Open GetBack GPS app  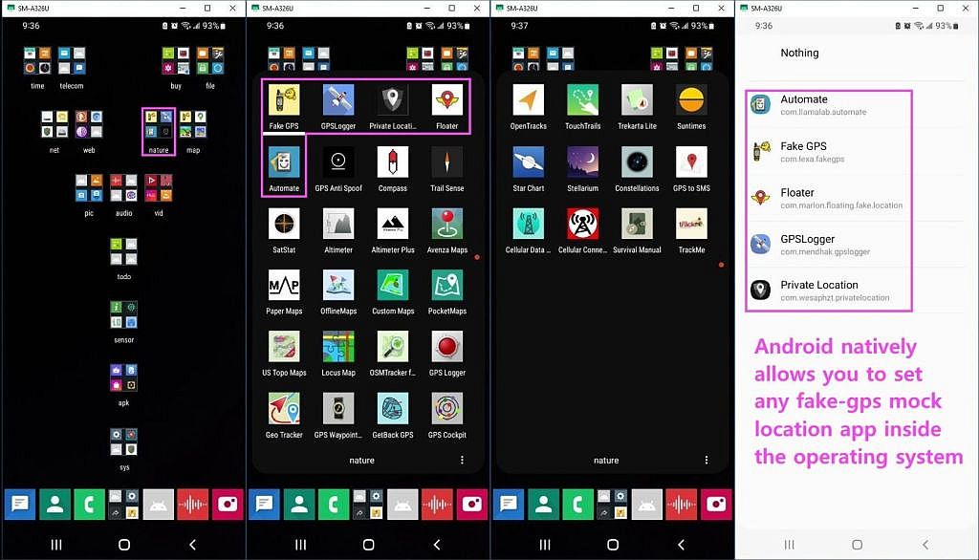click(392, 409)
